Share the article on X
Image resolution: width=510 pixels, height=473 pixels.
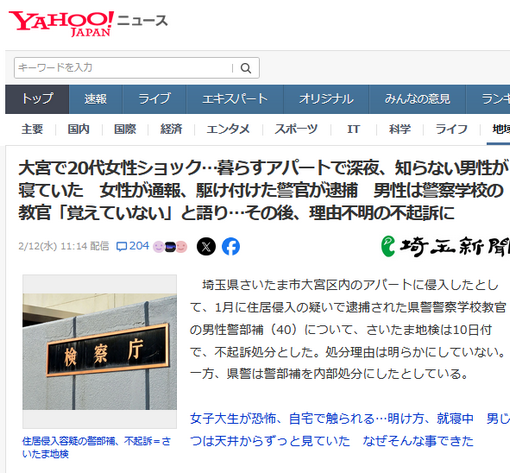206,247
